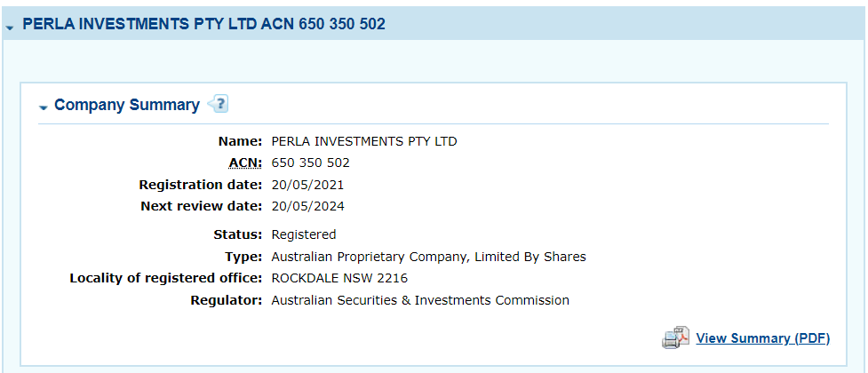Open the View Summary (PDF) link

coord(763,338)
